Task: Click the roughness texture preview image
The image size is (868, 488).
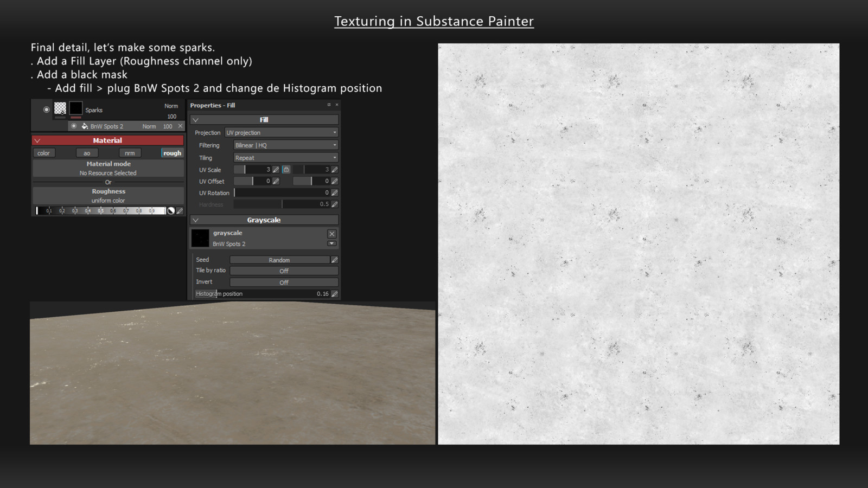Action: (639, 244)
